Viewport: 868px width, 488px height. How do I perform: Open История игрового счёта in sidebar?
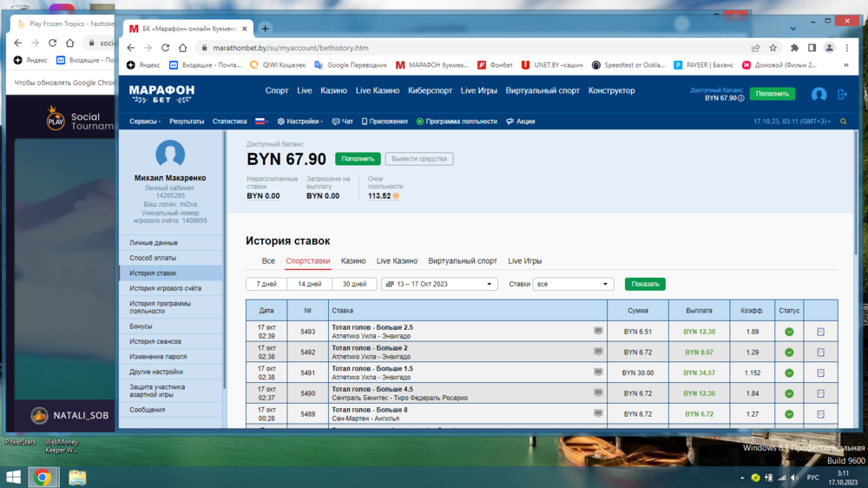[x=165, y=288]
